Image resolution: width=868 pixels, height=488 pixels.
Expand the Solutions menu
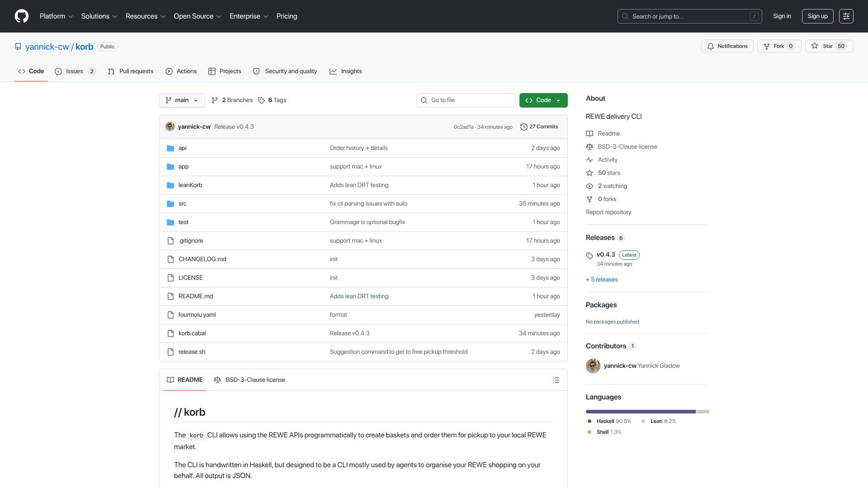point(99,16)
